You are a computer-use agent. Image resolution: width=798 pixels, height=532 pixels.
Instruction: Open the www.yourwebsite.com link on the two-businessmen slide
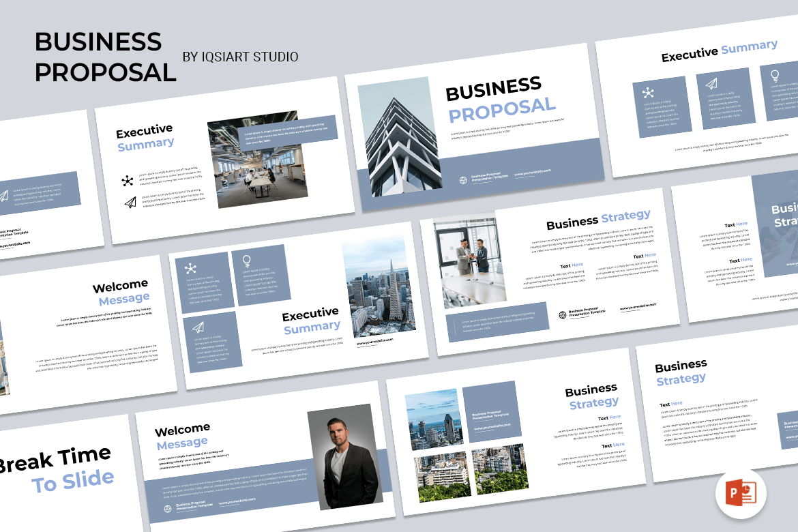point(638,307)
